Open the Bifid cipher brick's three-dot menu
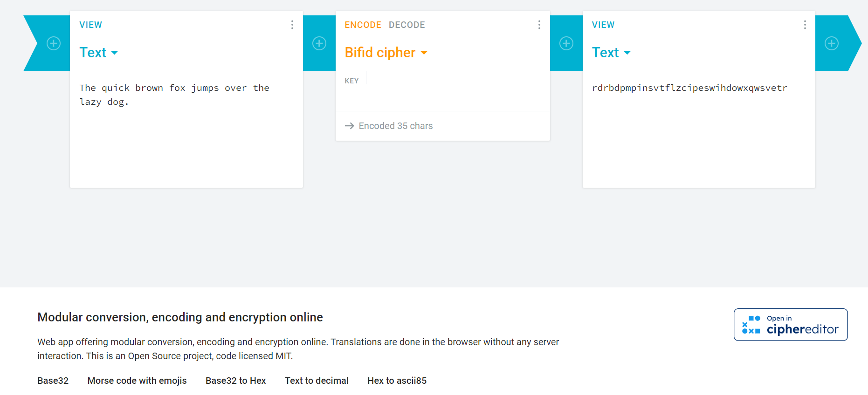 539,25
